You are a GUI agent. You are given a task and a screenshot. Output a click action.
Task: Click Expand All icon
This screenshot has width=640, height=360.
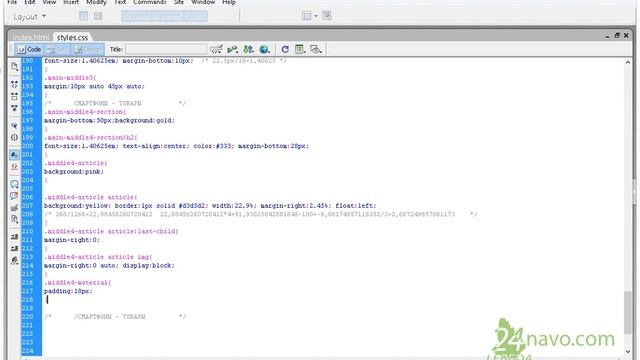(14, 108)
